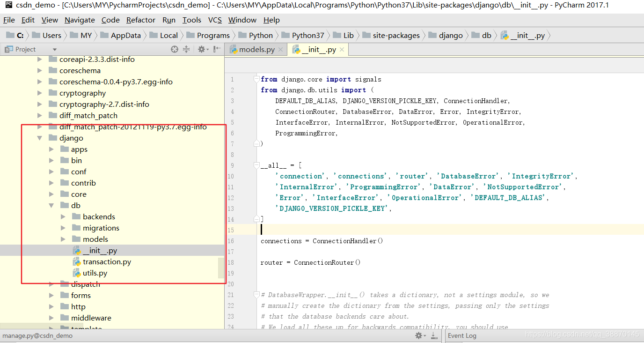Open the Edit menu
The image size is (644, 343).
pyautogui.click(x=28, y=20)
